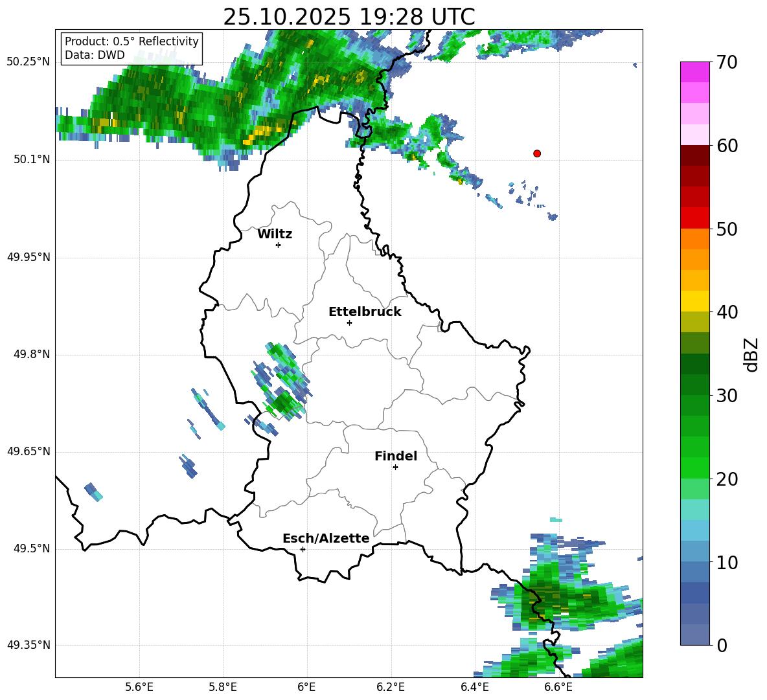Click the 30 value on the colorbar
The image size is (767, 700).
[x=726, y=396]
